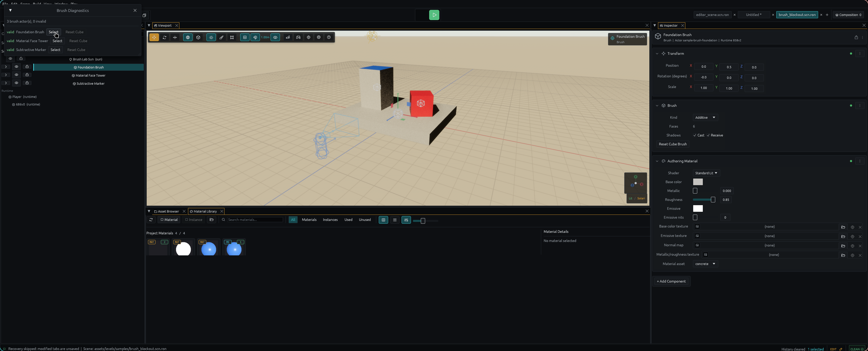The width and height of the screenshot is (868, 351).
Task: Toggle visibility of Subtractive Marker
Action: pos(16,83)
